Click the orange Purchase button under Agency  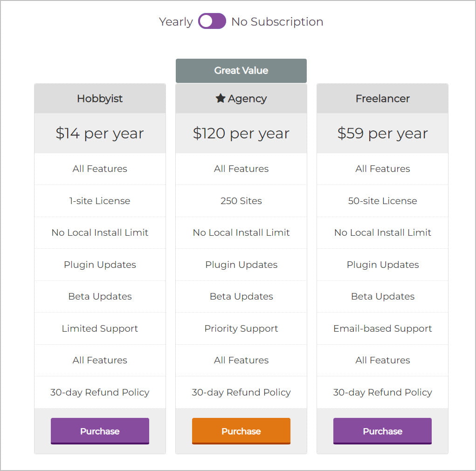coord(241,431)
